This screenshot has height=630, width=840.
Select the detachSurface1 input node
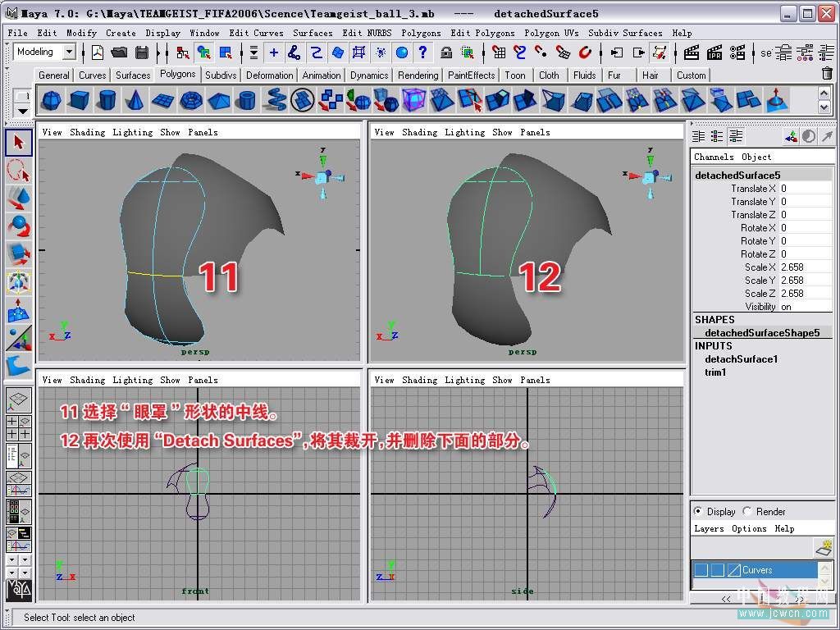(741, 359)
